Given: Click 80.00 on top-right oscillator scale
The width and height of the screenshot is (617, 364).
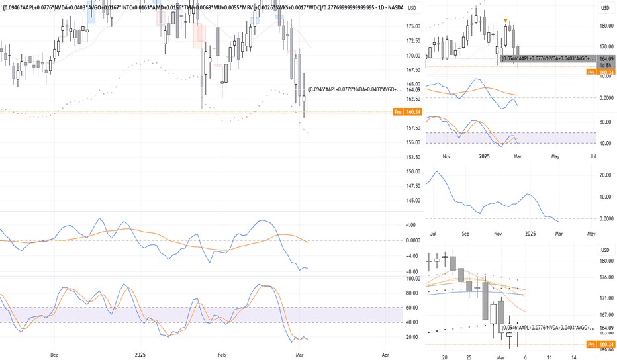Looking at the screenshot, I should [605, 122].
